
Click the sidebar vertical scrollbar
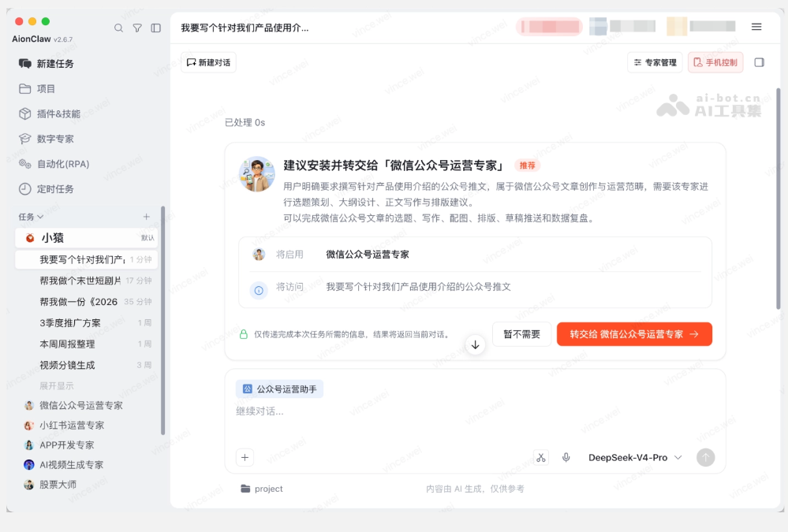162,321
